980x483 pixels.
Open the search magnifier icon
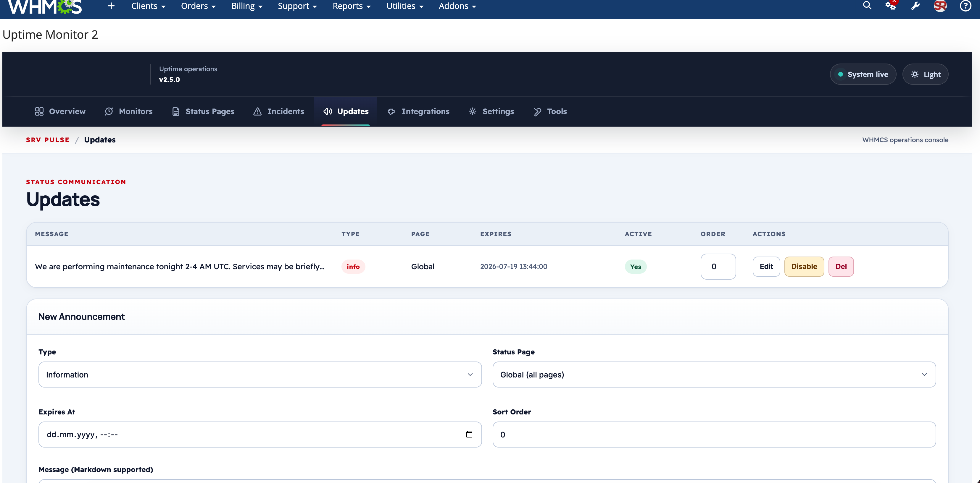[867, 5]
